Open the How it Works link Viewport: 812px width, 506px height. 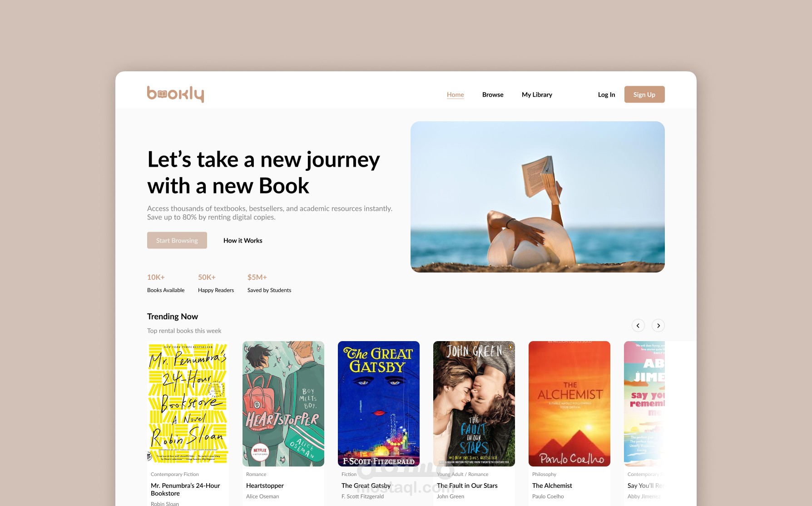[243, 240]
